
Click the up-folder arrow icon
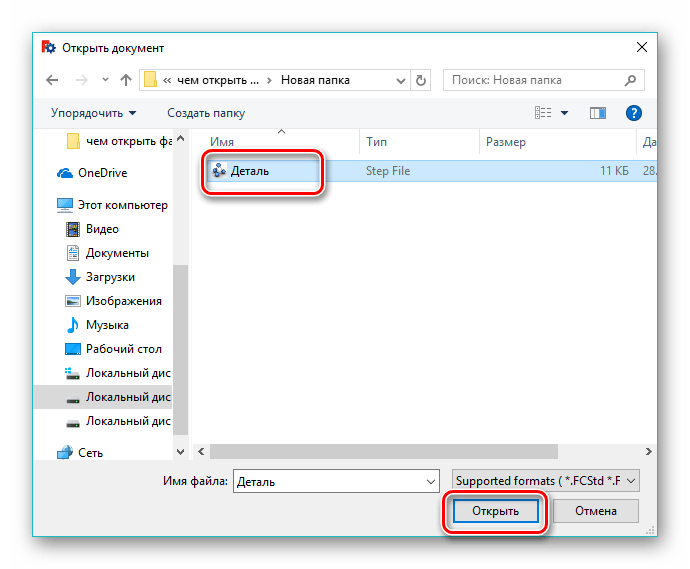[x=126, y=80]
